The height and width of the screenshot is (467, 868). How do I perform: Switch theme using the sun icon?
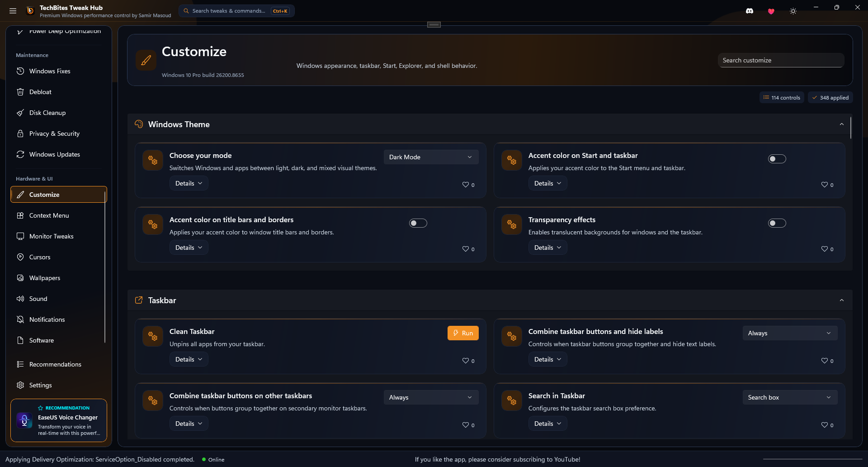coord(793,11)
